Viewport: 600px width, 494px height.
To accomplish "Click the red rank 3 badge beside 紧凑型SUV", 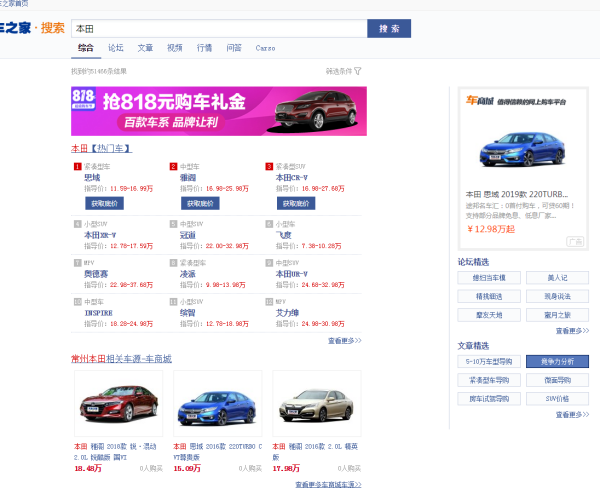I will (269, 166).
